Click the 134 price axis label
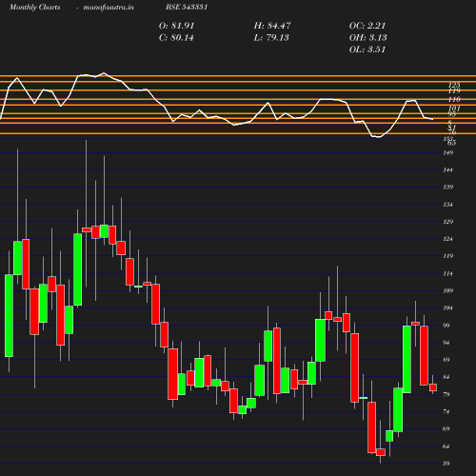 tap(447, 205)
